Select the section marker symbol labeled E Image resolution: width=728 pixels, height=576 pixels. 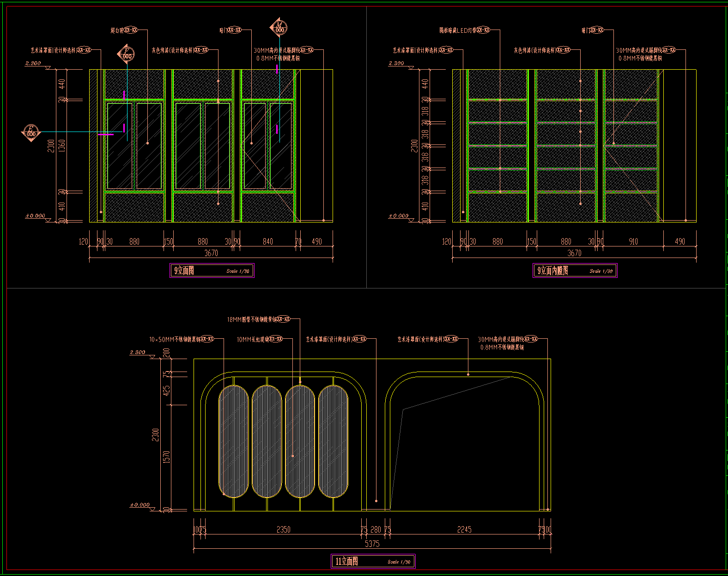pyautogui.click(x=31, y=132)
